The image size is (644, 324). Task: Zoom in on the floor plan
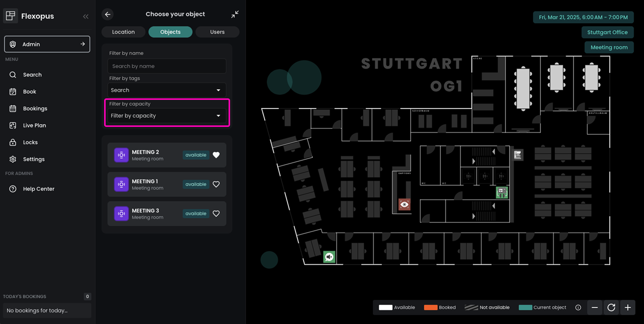(627, 307)
